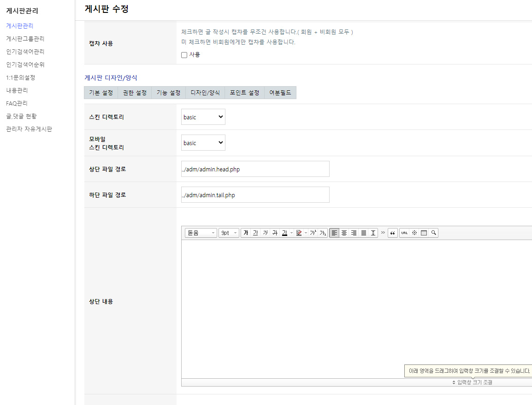This screenshot has height=405, width=532.
Task: Toggle italic formatting in the editor
Action: pos(266,233)
